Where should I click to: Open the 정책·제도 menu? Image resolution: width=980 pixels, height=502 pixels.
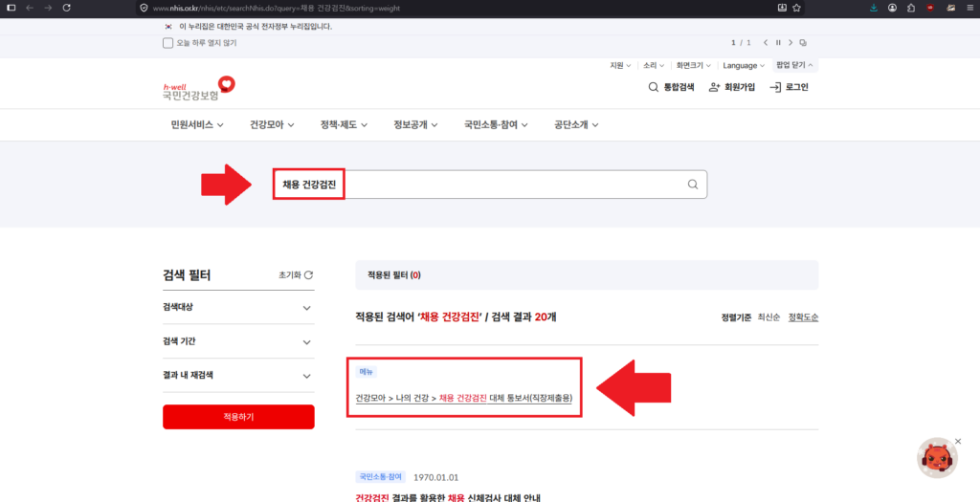pos(344,125)
